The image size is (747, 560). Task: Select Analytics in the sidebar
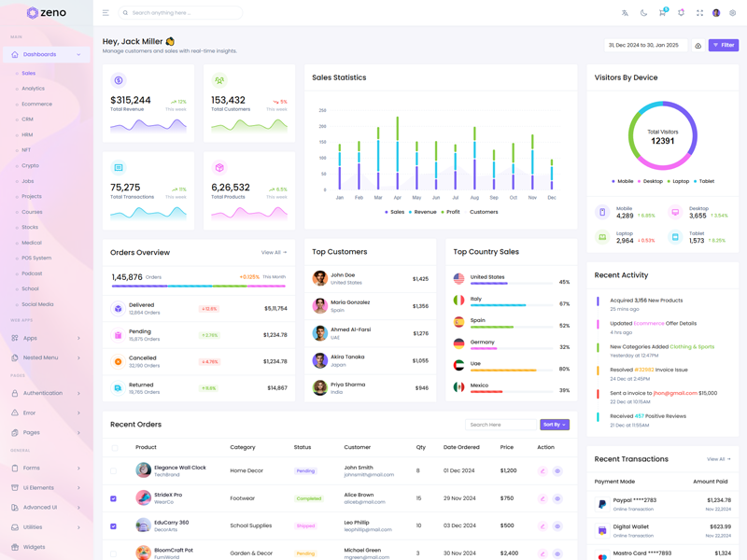34,89
